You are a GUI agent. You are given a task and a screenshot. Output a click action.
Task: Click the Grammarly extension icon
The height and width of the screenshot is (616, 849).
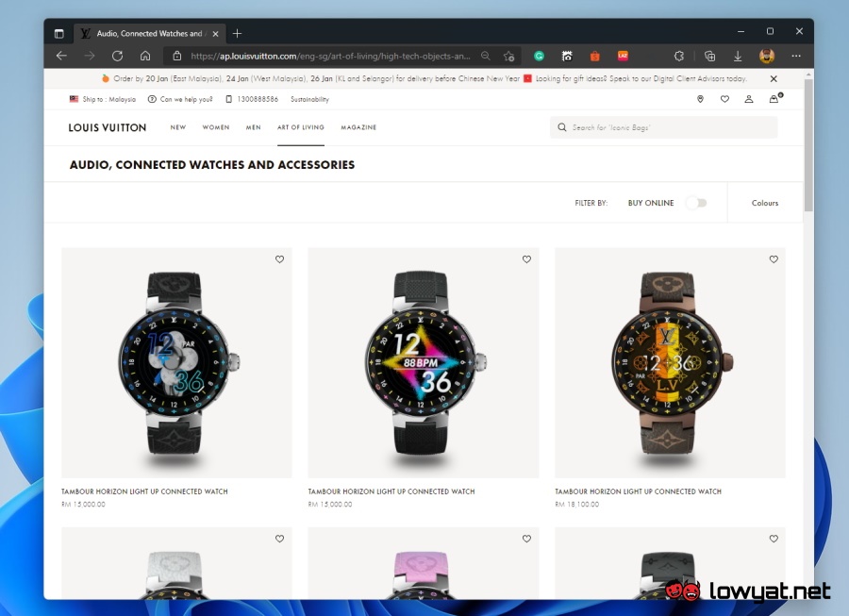[539, 56]
